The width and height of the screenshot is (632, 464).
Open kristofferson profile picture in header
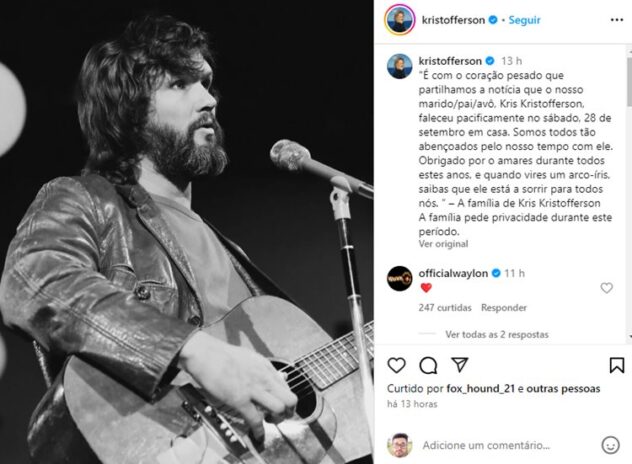[399, 20]
